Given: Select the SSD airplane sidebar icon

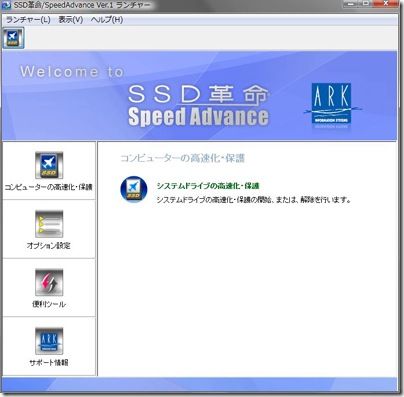Looking at the screenshot, I should pos(49,165).
